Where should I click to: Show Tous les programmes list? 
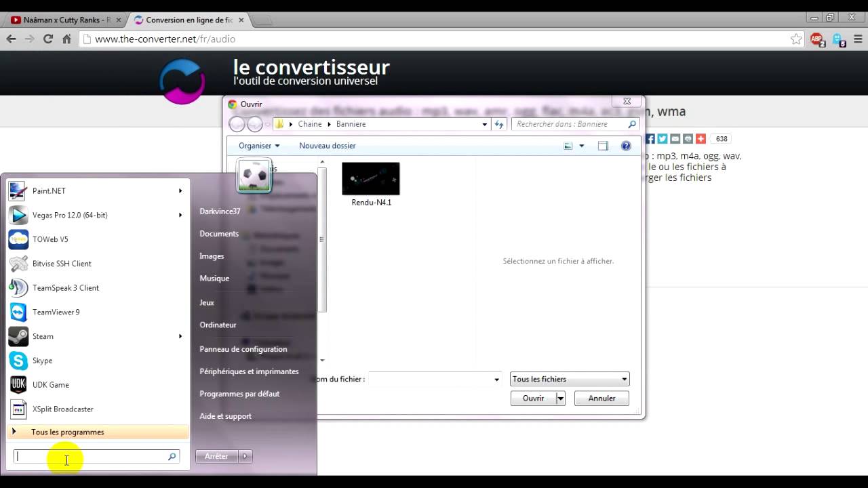[98, 432]
